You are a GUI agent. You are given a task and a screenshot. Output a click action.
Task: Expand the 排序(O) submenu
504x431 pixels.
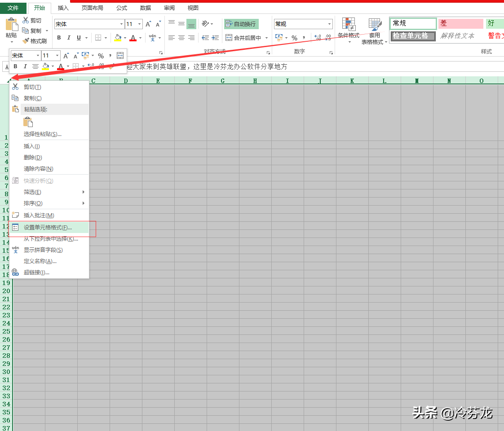click(x=49, y=203)
